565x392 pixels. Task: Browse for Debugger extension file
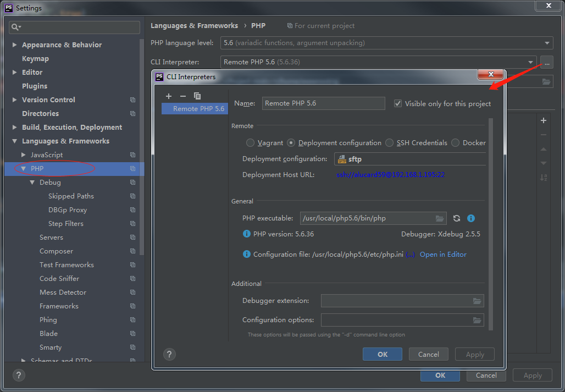(x=477, y=301)
